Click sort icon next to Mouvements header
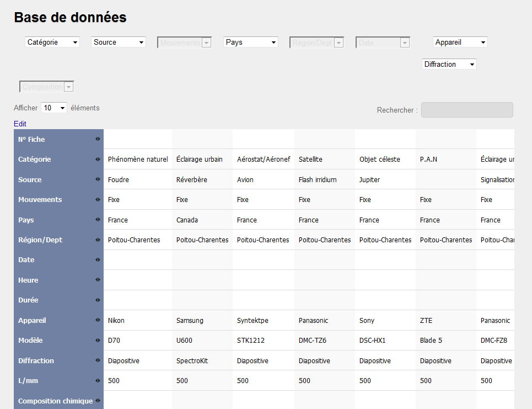532x409 pixels. click(98, 199)
